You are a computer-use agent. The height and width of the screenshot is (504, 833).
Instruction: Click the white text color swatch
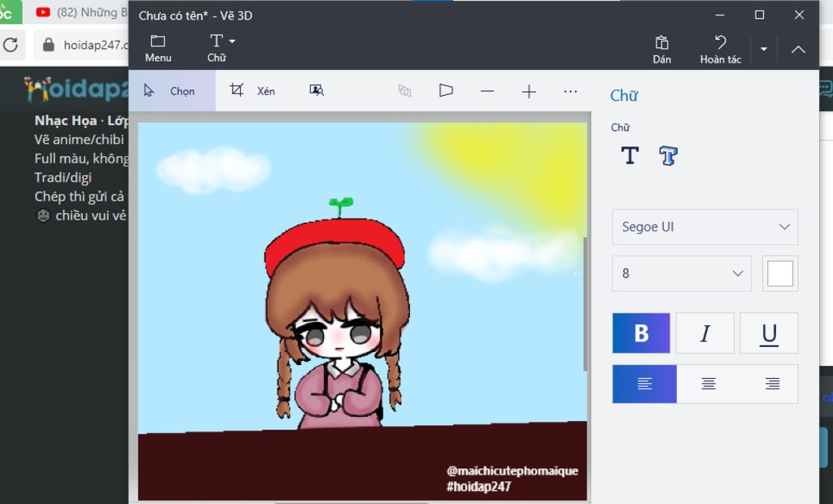click(x=780, y=273)
